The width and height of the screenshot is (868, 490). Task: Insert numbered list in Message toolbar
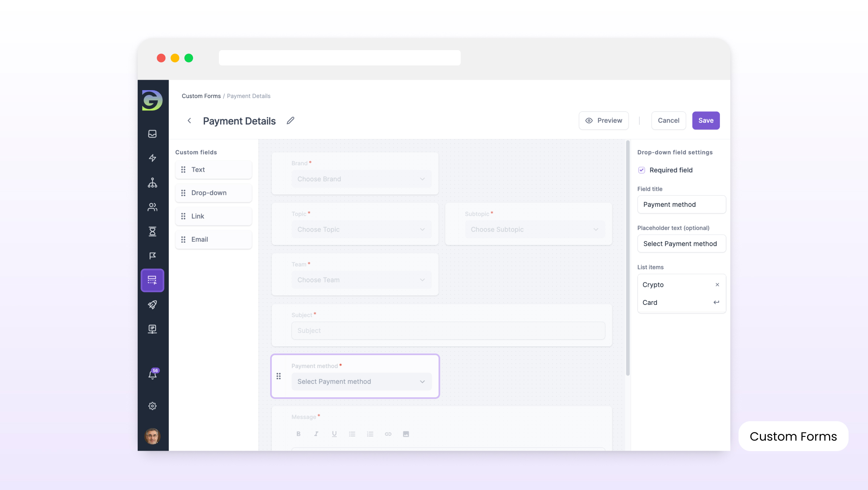370,434
